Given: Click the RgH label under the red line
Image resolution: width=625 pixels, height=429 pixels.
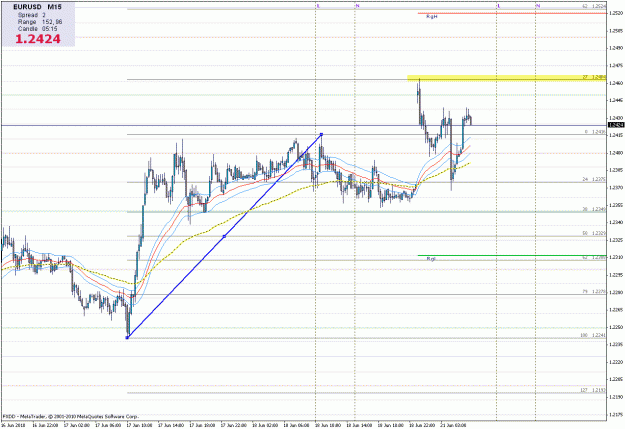Looking at the screenshot, I should click(x=432, y=17).
